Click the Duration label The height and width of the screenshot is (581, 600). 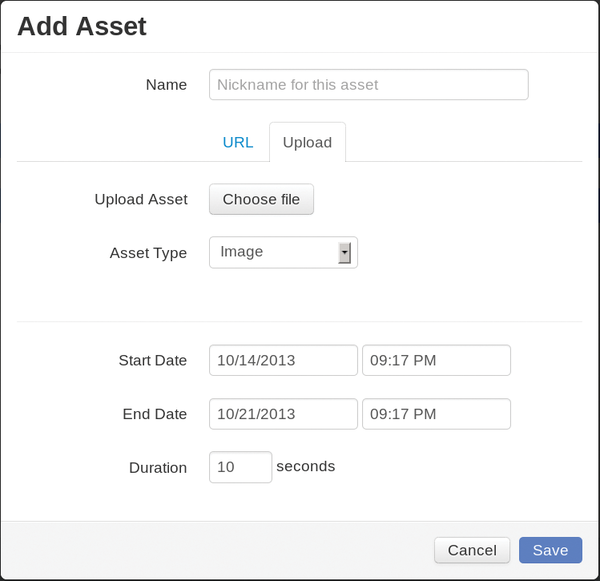click(158, 468)
